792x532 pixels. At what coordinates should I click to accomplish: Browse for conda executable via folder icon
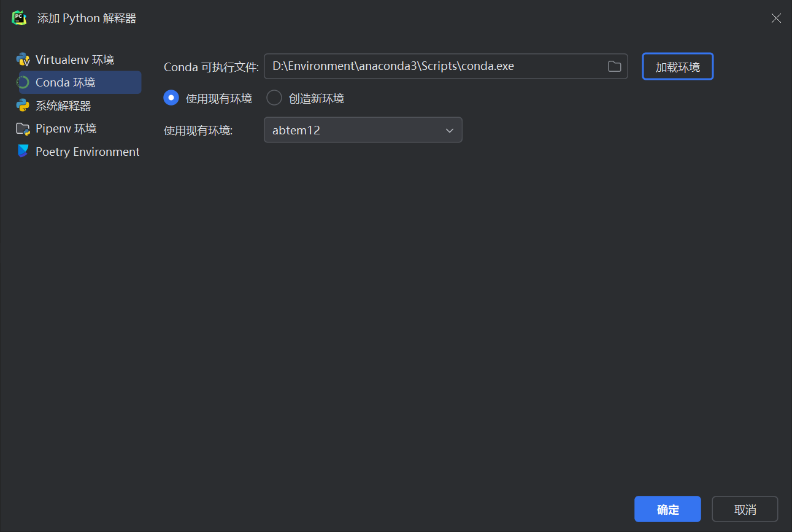[x=615, y=66]
